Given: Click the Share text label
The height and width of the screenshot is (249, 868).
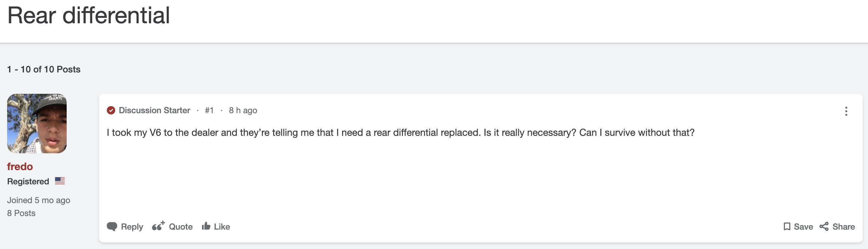Looking at the screenshot, I should (843, 227).
